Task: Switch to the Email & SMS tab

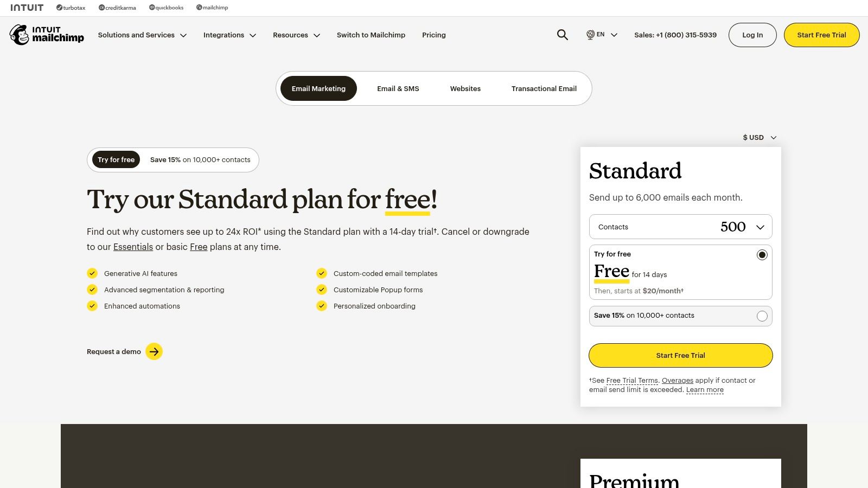Action: [398, 88]
